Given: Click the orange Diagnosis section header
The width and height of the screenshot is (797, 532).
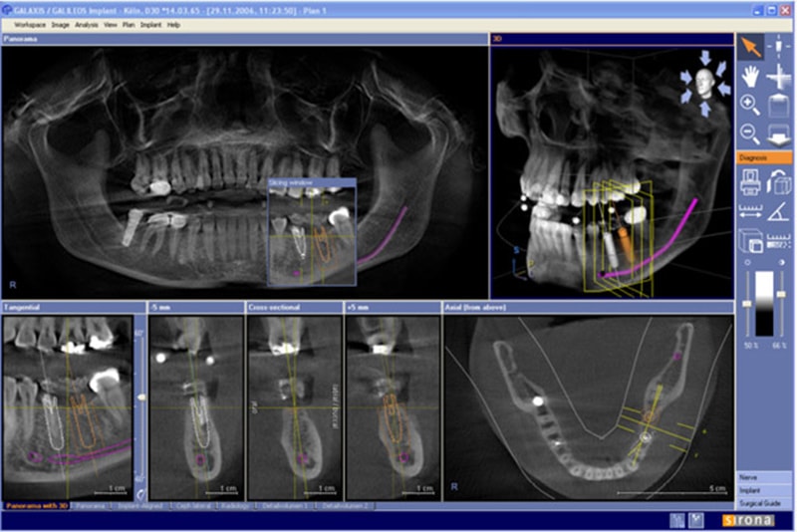Looking at the screenshot, I should click(764, 157).
